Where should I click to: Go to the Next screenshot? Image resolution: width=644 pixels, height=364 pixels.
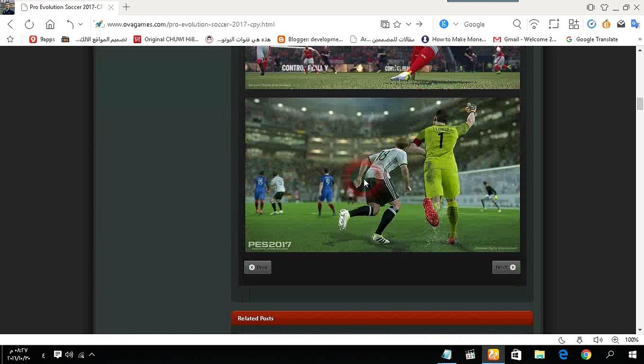point(506,267)
